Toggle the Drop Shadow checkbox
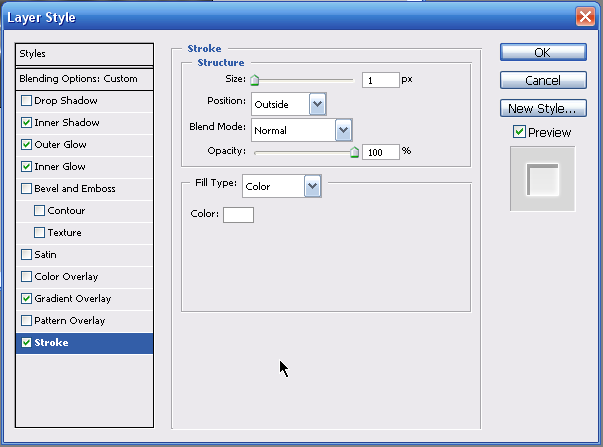Image resolution: width=603 pixels, height=447 pixels. pyautogui.click(x=26, y=101)
